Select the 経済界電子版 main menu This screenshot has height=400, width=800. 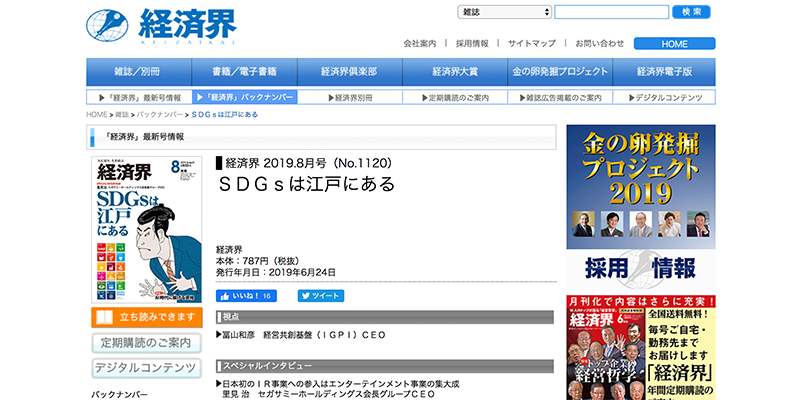[x=664, y=72]
